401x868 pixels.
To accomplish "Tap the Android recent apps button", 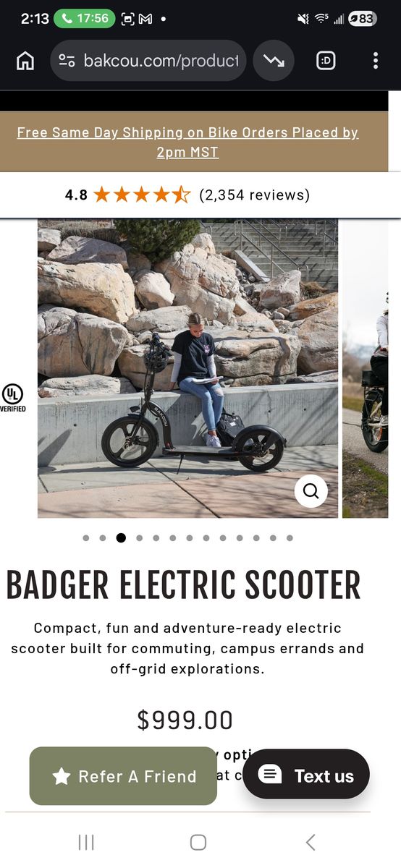I will 86,842.
